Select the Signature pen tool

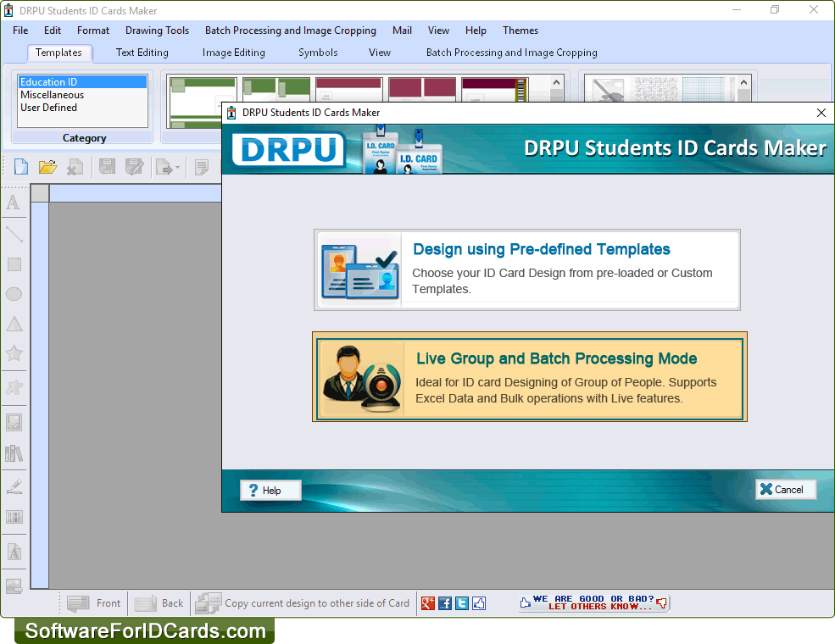(x=14, y=486)
